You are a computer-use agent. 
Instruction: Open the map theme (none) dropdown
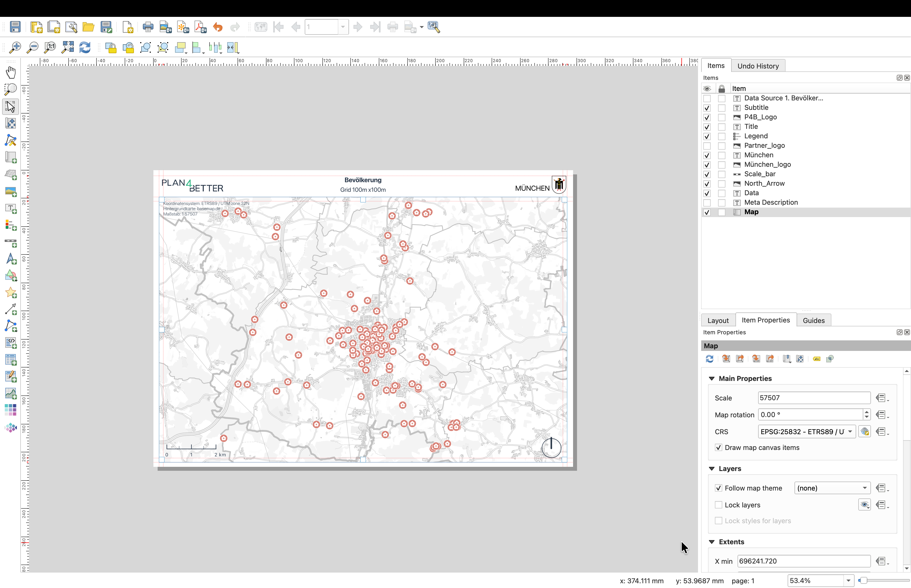coord(832,488)
